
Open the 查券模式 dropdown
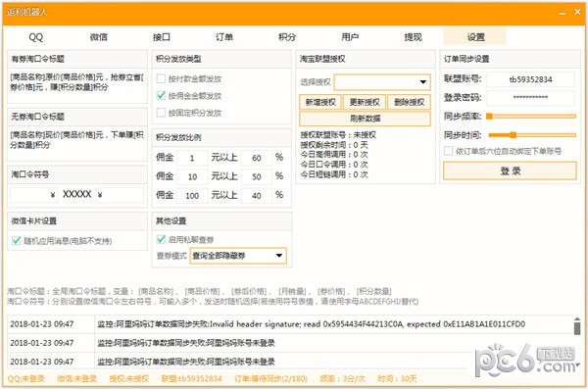[x=238, y=256]
